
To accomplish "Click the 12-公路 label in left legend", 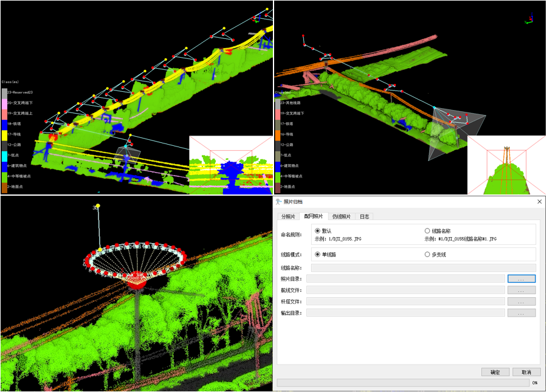I will point(15,145).
